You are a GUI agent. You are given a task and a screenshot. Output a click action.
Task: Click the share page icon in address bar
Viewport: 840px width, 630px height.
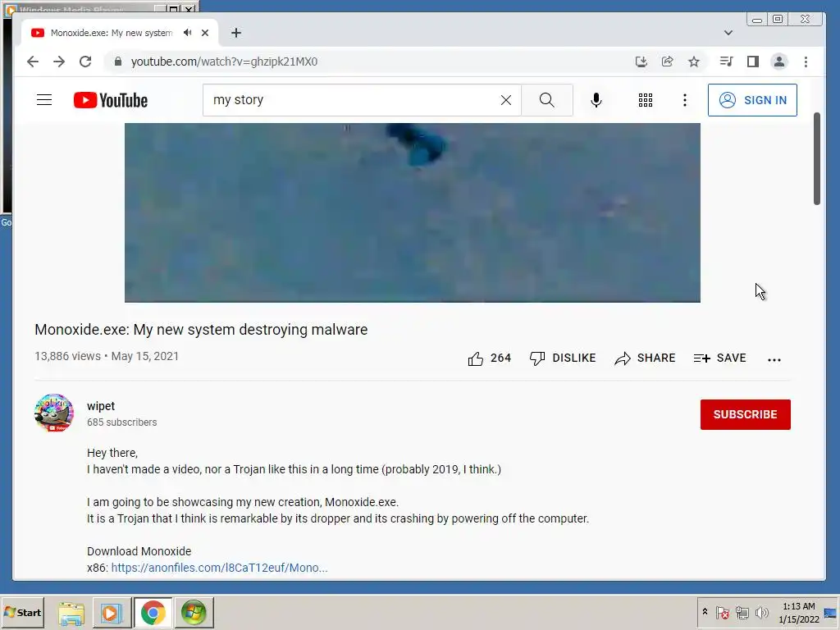pos(668,62)
